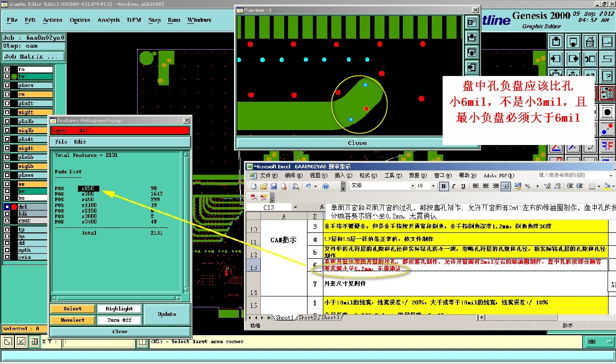Click Close button in Popview window
Screen dimensions: 616x364
click(x=357, y=143)
